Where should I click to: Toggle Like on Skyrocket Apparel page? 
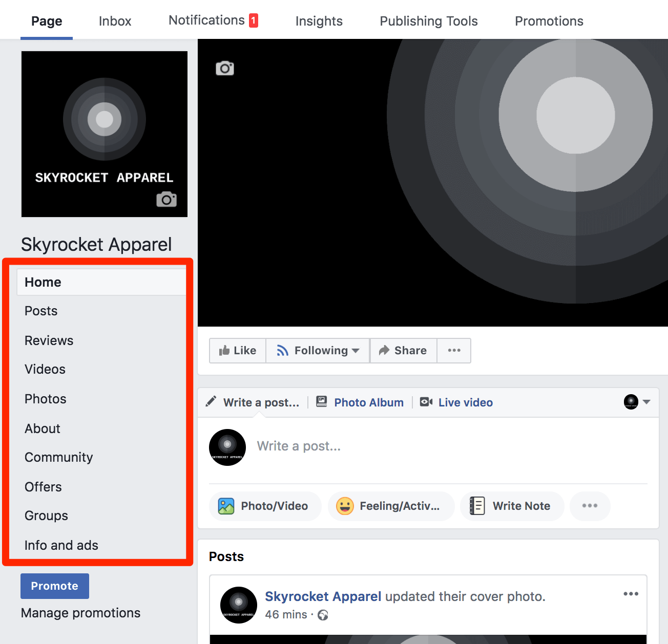pos(237,351)
